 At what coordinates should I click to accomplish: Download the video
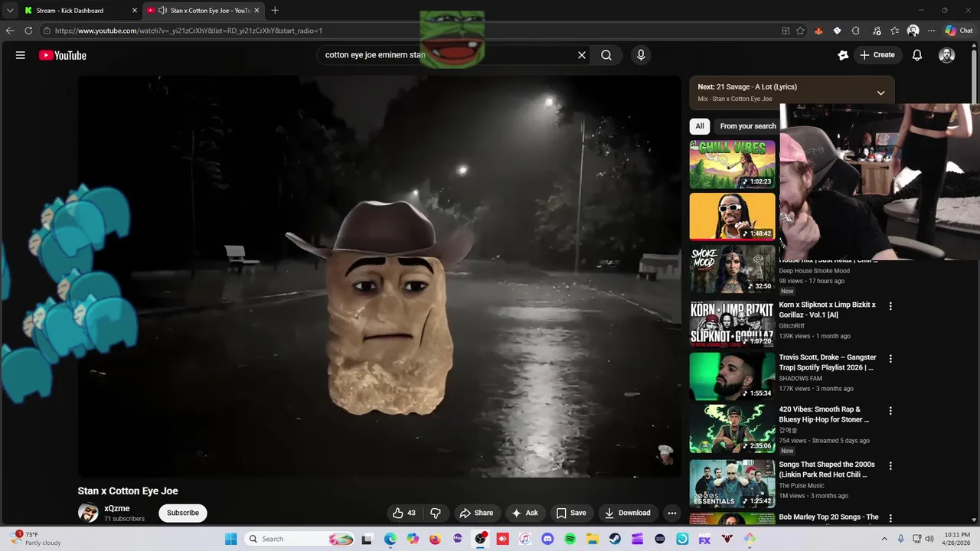(628, 513)
